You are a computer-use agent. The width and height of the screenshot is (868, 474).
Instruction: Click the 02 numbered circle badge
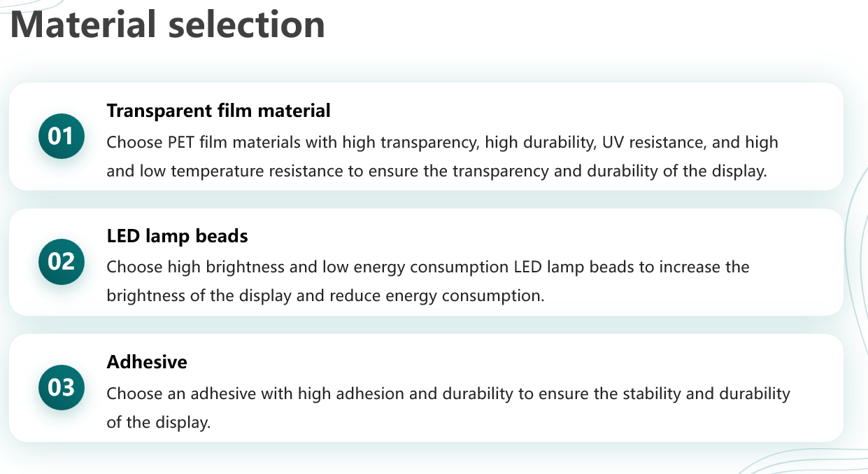click(61, 262)
